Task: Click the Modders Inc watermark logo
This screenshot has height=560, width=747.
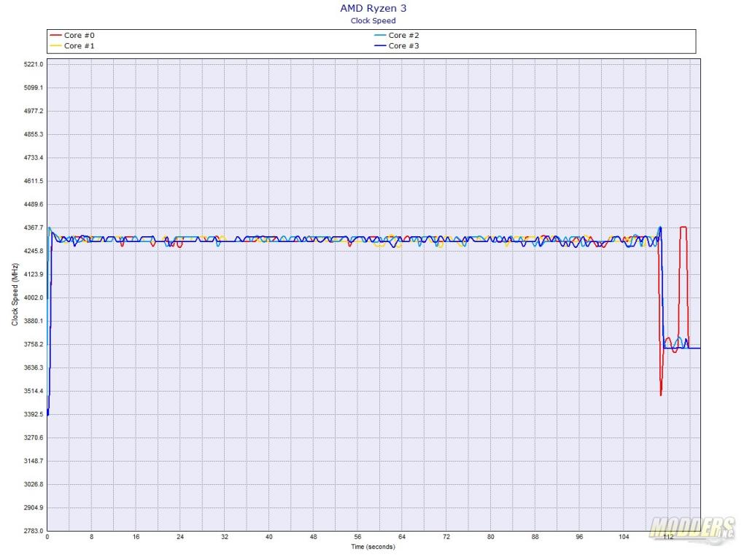Action: [x=692, y=528]
